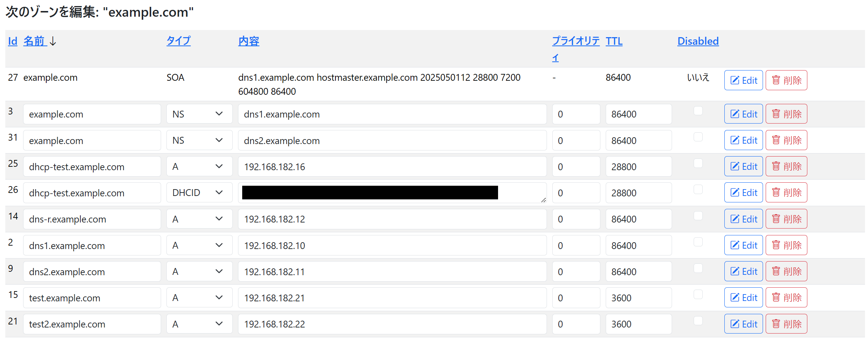Image resolution: width=868 pixels, height=340 pixels.
Task: Open type dropdown for test.example.com
Action: (x=199, y=297)
